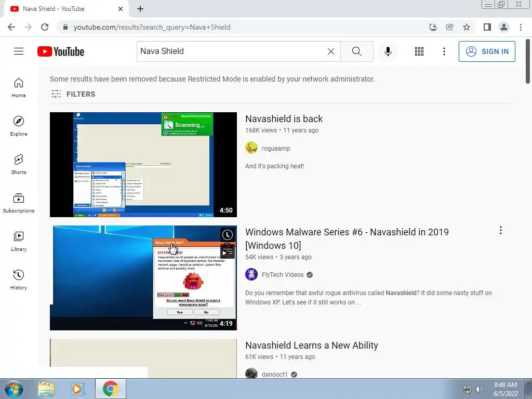Visit the danooct1 channel name

(274, 374)
